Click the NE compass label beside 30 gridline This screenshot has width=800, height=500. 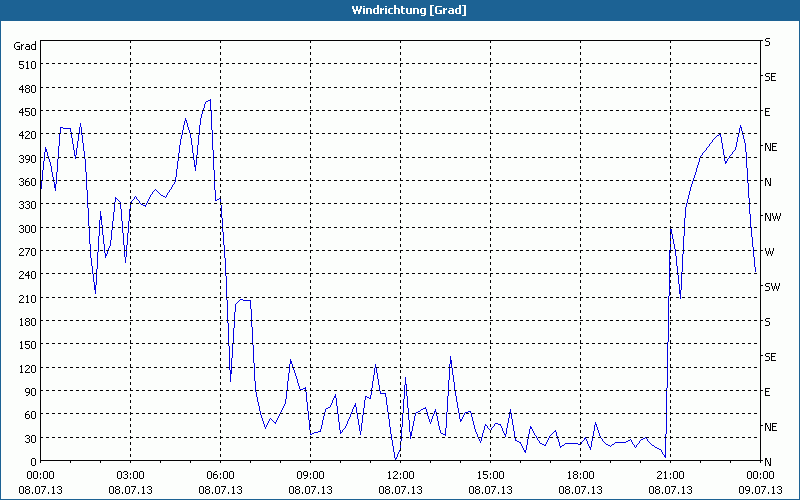click(771, 427)
